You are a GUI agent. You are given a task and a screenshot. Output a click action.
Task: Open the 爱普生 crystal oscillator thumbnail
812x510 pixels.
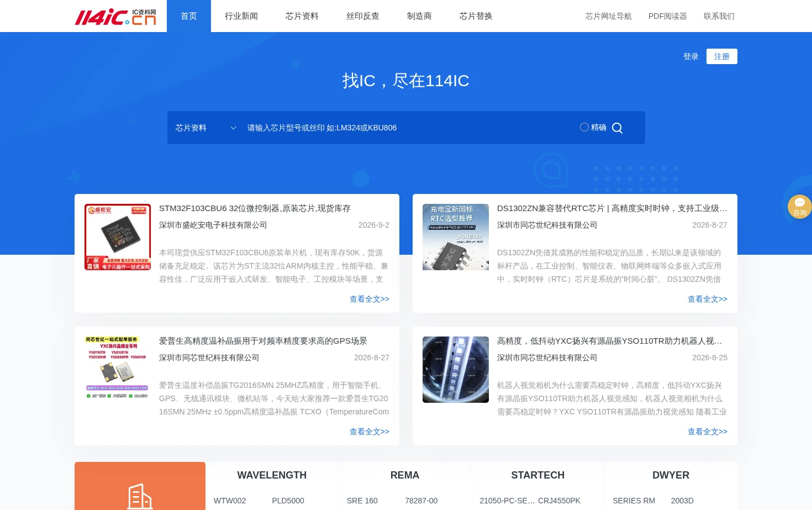click(118, 370)
